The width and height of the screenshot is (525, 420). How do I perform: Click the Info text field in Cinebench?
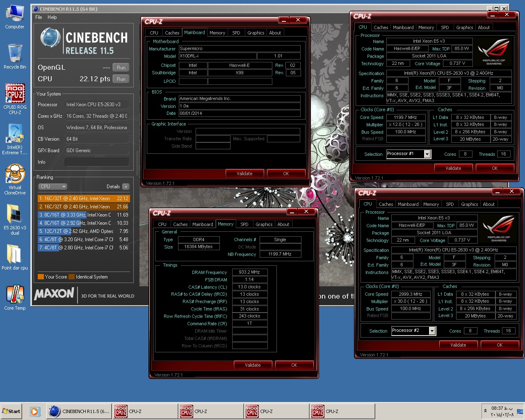pos(97,162)
